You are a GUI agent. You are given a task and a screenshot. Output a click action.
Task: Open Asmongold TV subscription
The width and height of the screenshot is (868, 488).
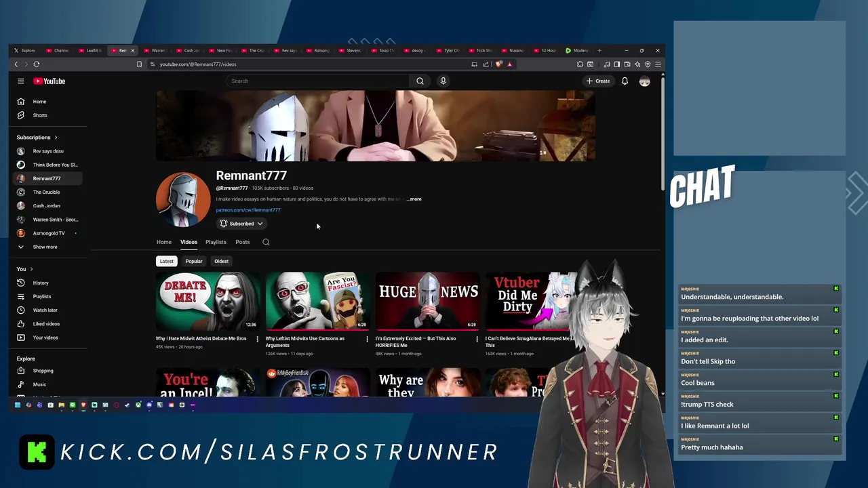coord(47,233)
